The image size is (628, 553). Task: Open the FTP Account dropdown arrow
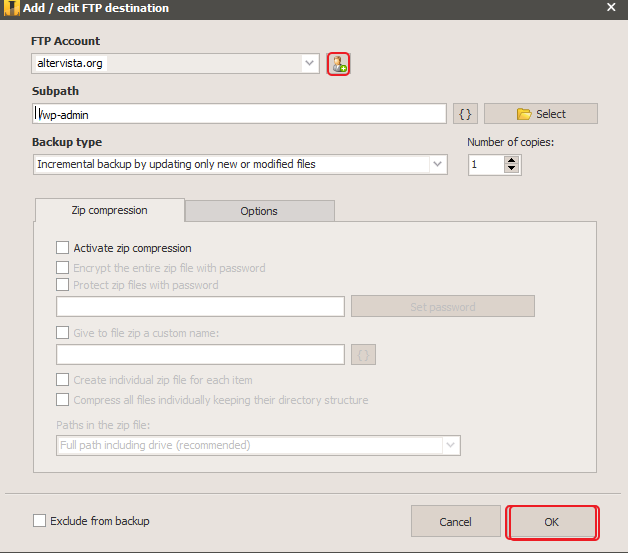tap(309, 63)
